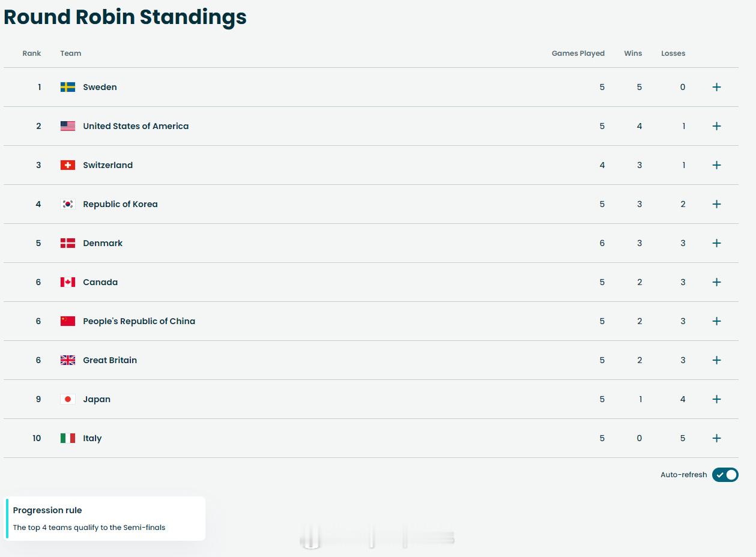
Task: Toggle the Auto-refresh switch
Action: tap(725, 475)
